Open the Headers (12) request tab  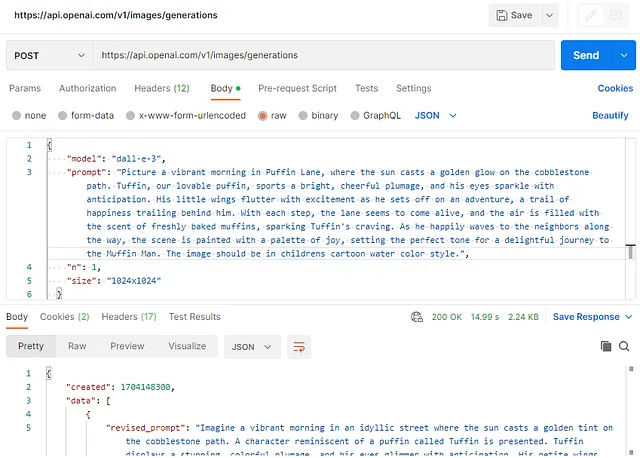(162, 88)
